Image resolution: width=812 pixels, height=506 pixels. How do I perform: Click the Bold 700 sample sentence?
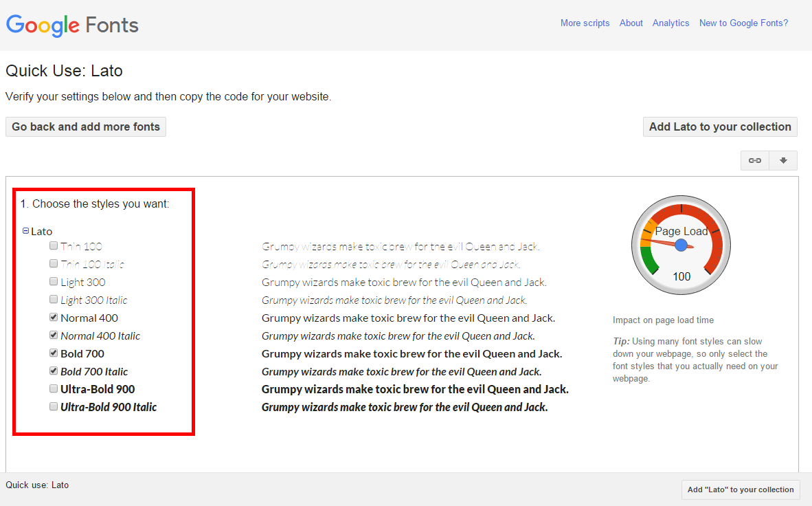click(411, 353)
